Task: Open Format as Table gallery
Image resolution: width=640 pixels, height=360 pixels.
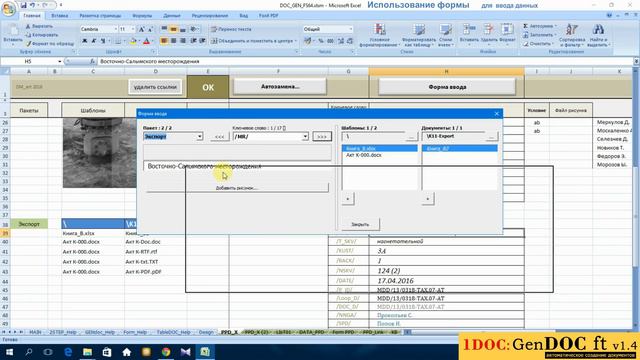Action: (x=419, y=36)
